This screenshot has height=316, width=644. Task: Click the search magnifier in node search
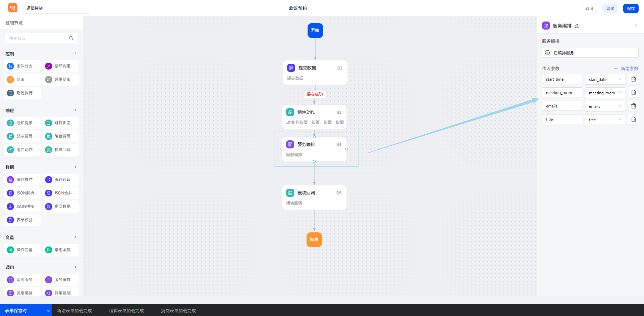(x=71, y=38)
